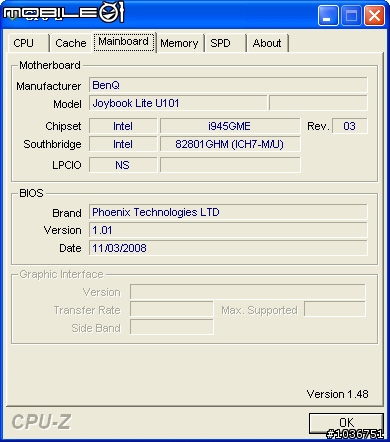Click the Chipset vendor field Intel
Viewport: 390px width, 442px height.
click(x=123, y=126)
